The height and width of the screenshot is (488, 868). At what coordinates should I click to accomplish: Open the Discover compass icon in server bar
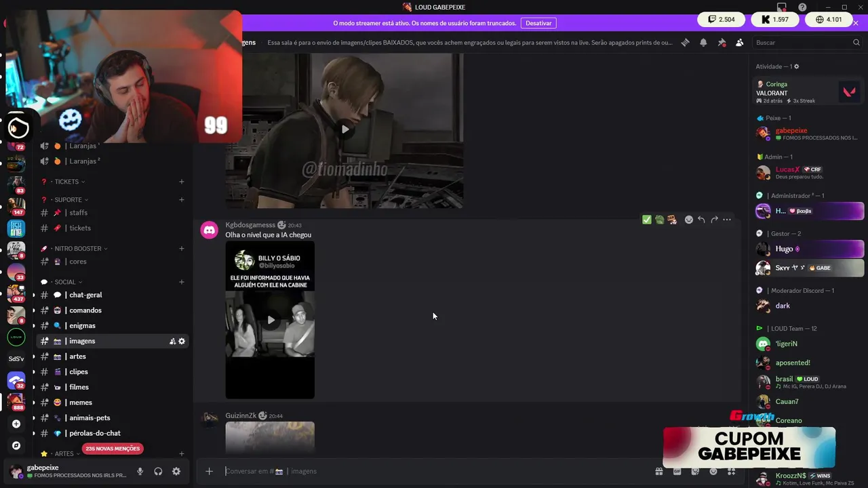pos(16,445)
